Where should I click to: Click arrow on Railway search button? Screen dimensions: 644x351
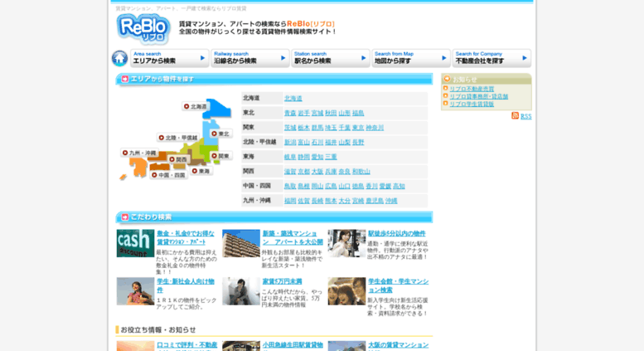tap(283, 58)
